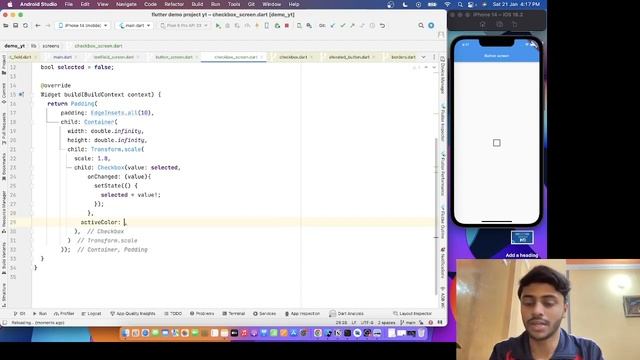Open the Dart Analysis tool window
This screenshot has height=360, width=640.
point(347,313)
